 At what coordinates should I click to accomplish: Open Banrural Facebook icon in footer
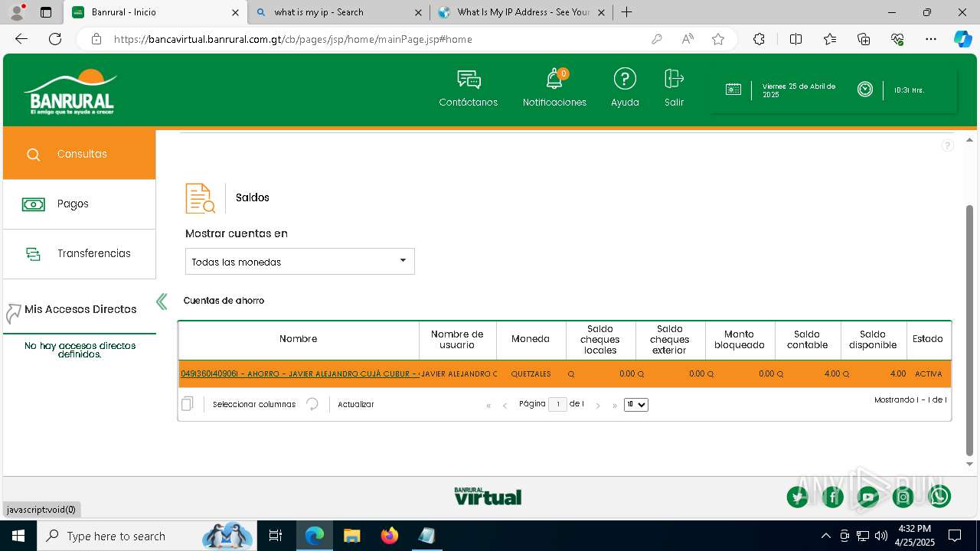(x=833, y=497)
